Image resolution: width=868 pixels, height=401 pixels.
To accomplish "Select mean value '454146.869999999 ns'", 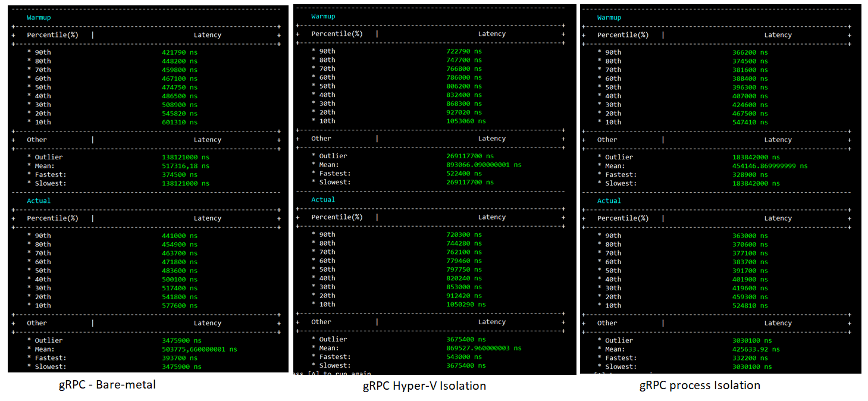I will [x=770, y=166].
